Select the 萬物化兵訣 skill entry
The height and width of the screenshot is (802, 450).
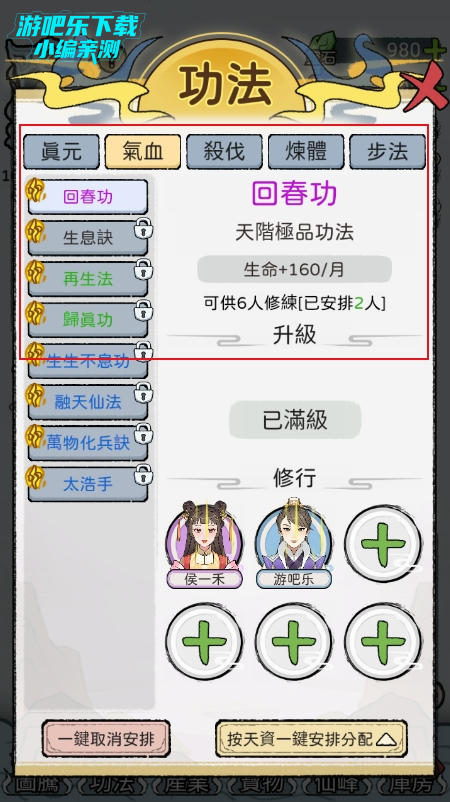[x=88, y=443]
